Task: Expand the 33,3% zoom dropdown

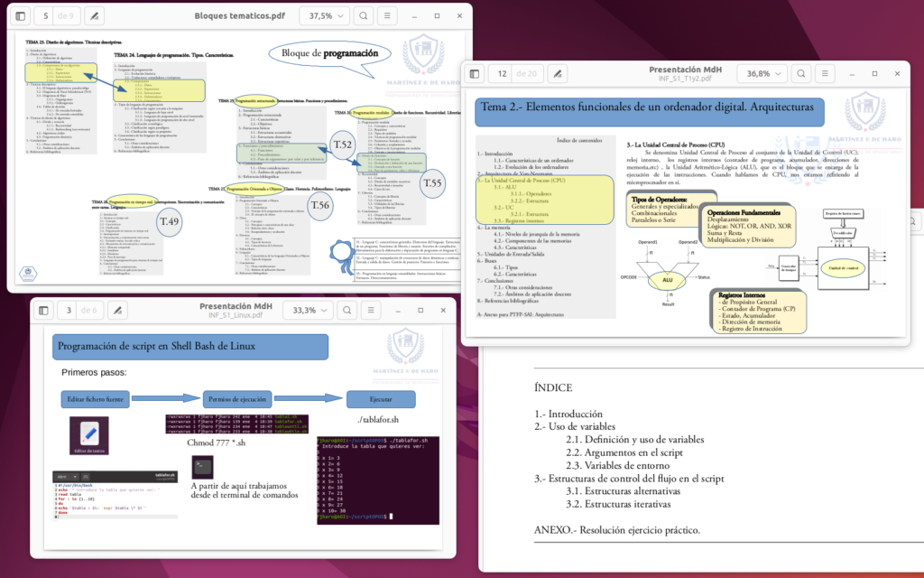Action: tap(309, 311)
